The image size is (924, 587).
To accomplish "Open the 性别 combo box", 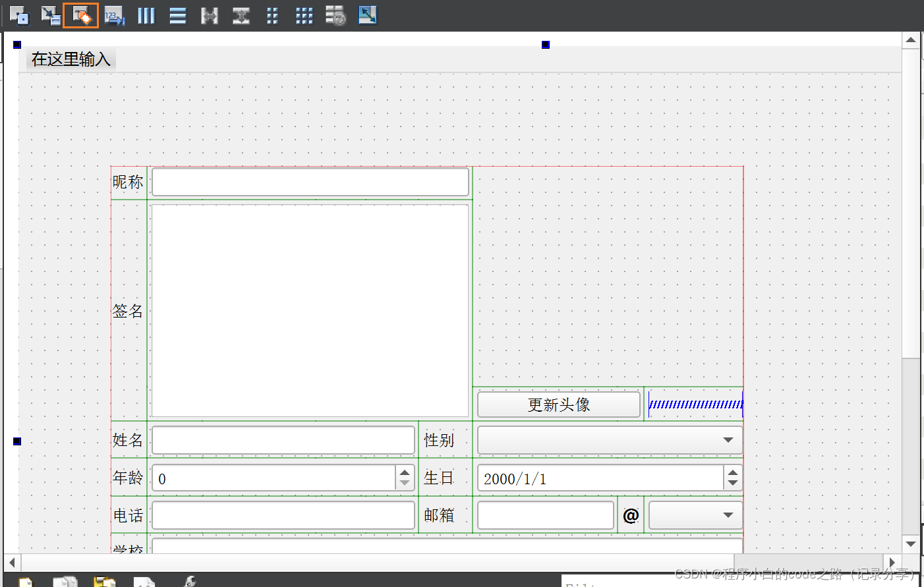I will 610,440.
